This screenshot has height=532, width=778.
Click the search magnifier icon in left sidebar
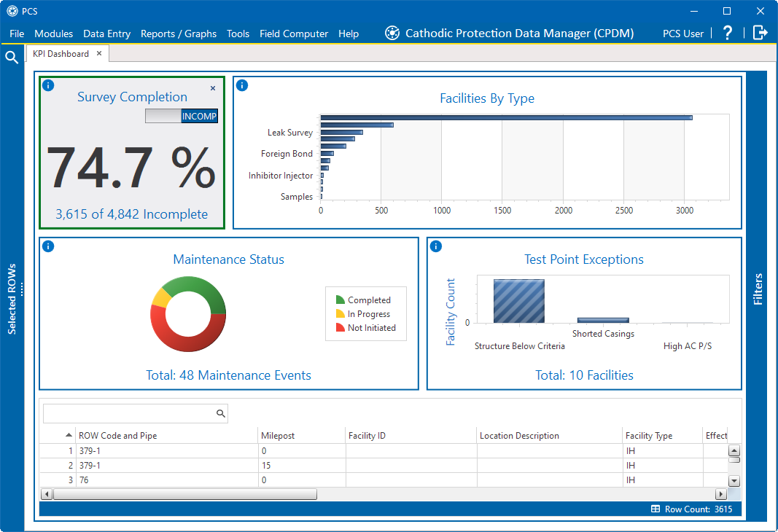click(x=12, y=58)
